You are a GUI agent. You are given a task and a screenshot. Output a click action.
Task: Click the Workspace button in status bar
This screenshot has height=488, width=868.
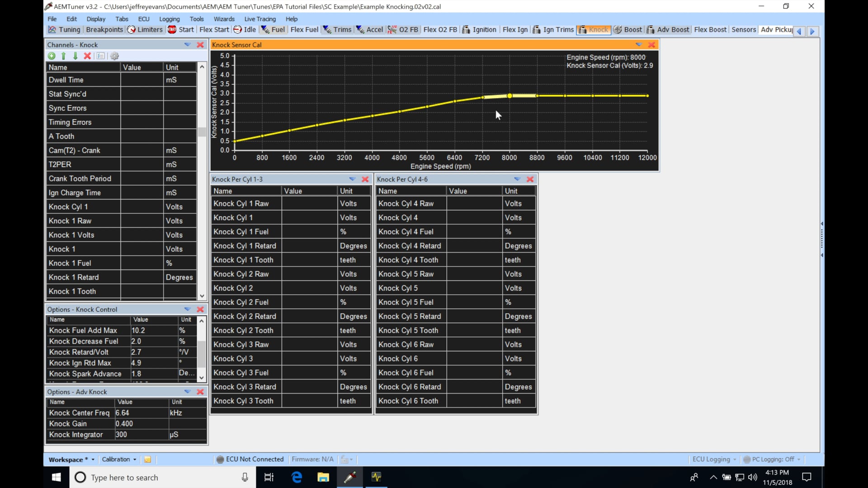pyautogui.click(x=69, y=459)
